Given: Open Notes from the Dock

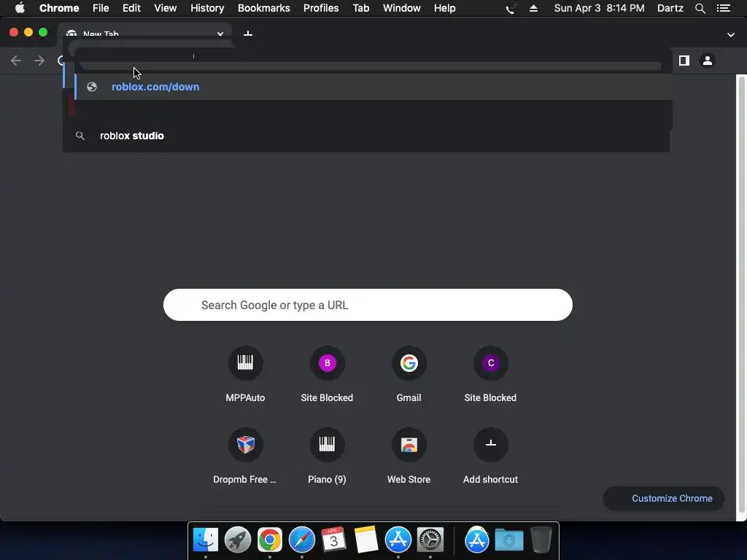Looking at the screenshot, I should pos(366,540).
